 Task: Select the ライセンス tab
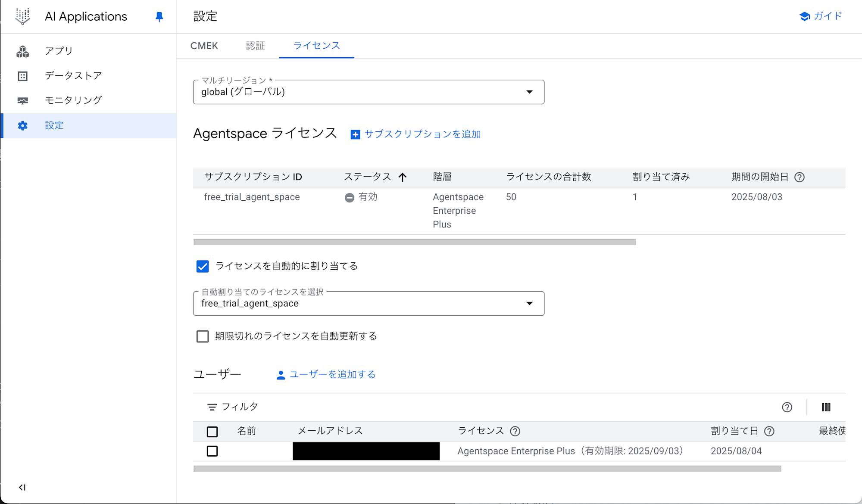coord(317,46)
